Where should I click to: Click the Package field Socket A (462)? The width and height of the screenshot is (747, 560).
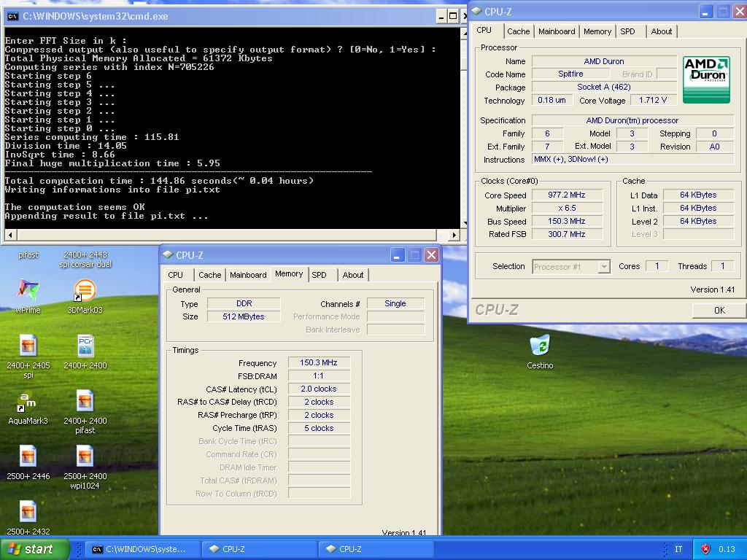coord(604,87)
